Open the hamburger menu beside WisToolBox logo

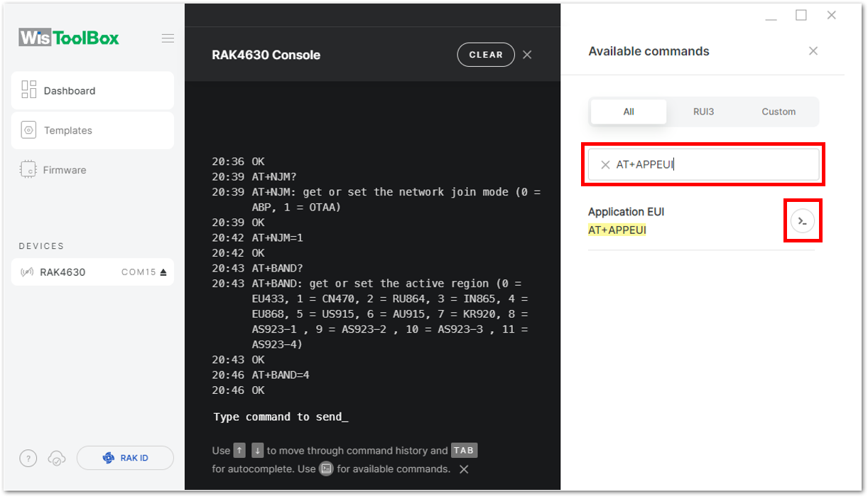click(x=168, y=38)
